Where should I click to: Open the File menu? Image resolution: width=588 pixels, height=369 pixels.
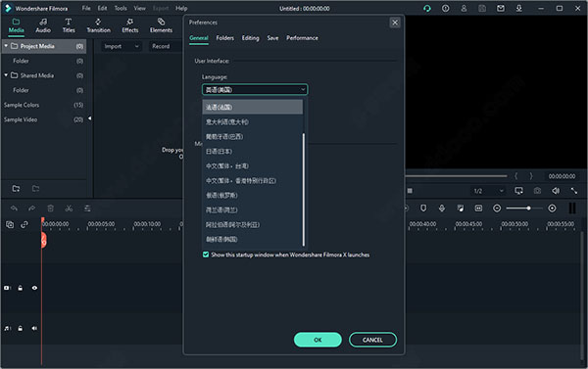pyautogui.click(x=86, y=8)
